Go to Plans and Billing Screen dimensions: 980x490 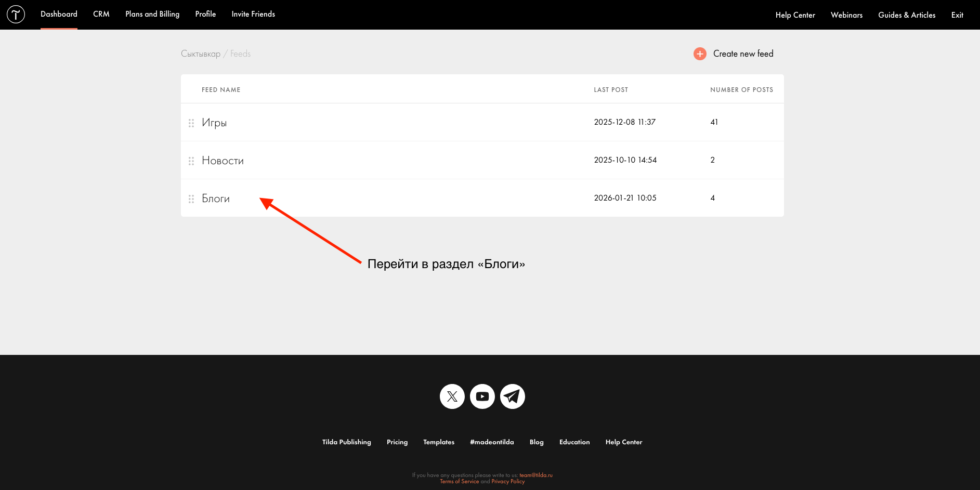click(x=152, y=14)
